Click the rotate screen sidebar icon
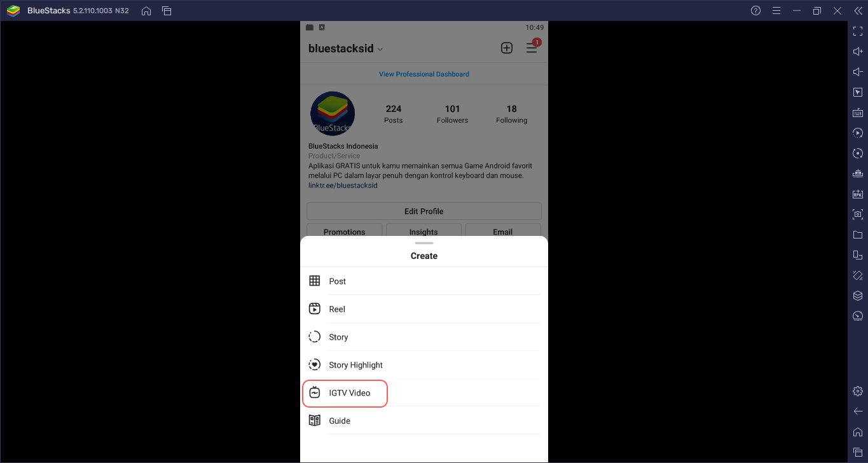The image size is (868, 463). click(858, 255)
